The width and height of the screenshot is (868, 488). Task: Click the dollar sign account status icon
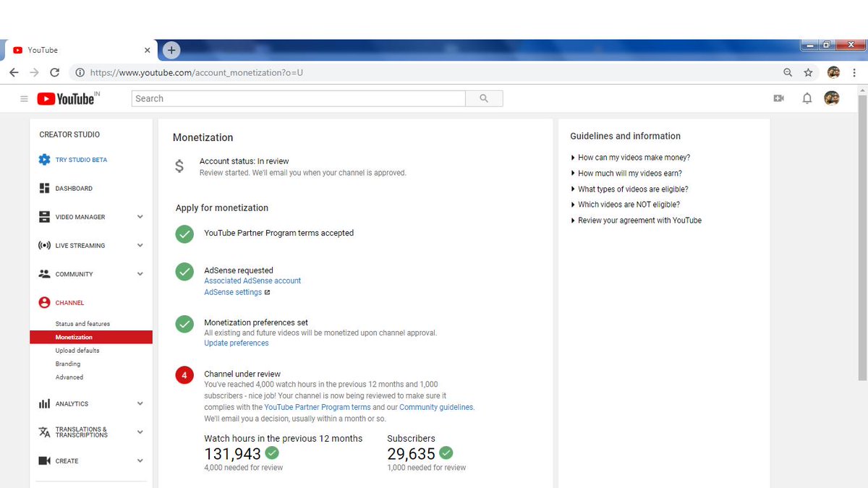[179, 166]
